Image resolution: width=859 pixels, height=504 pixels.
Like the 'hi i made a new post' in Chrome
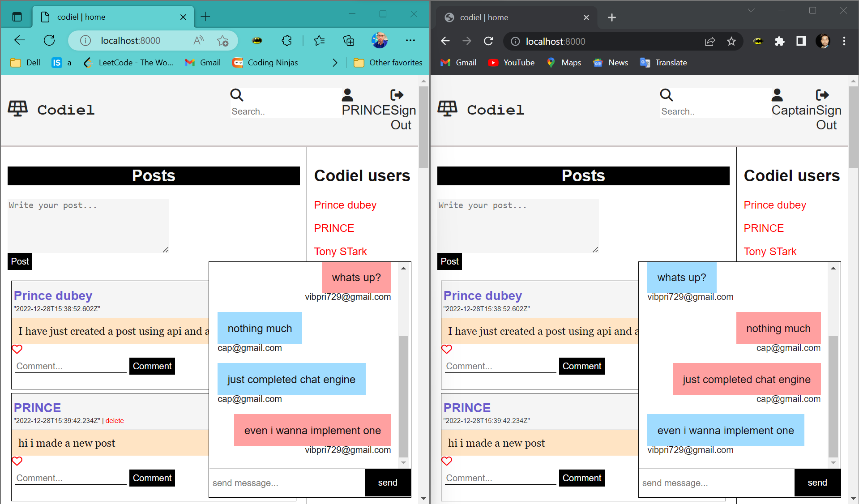(x=447, y=461)
